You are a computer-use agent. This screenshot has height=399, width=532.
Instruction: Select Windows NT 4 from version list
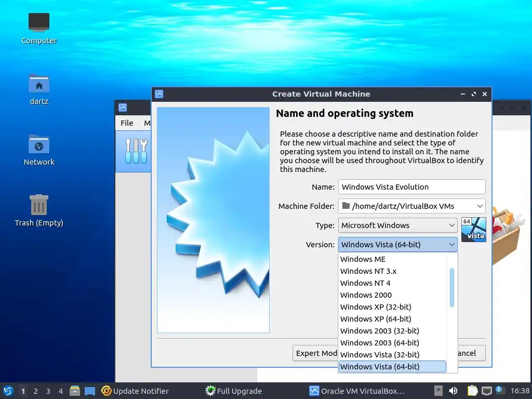point(393,283)
